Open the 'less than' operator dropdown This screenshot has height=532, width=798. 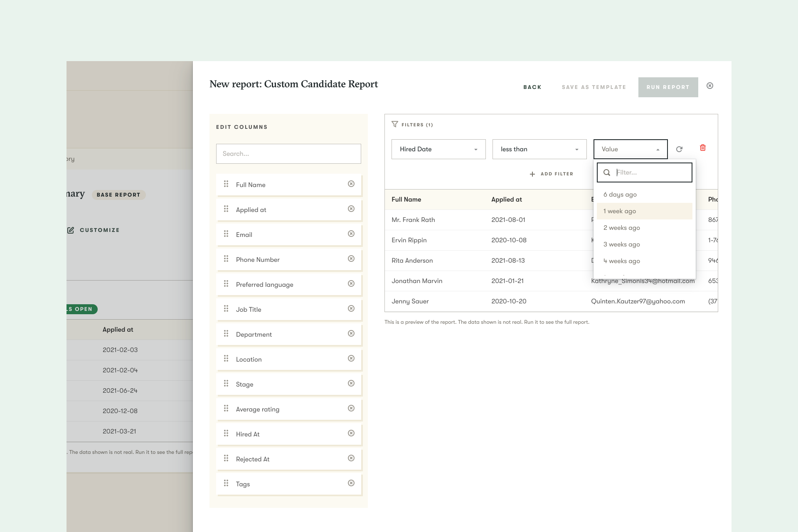539,149
